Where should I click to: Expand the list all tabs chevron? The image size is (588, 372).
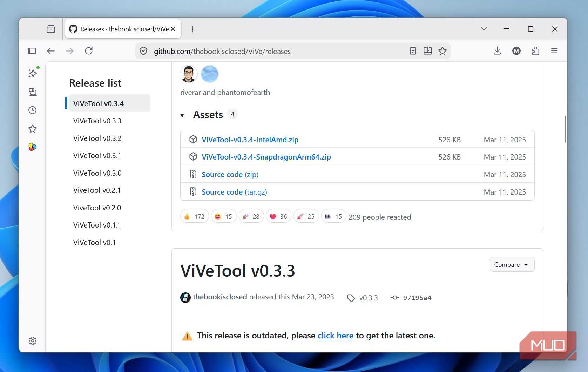[x=484, y=29]
